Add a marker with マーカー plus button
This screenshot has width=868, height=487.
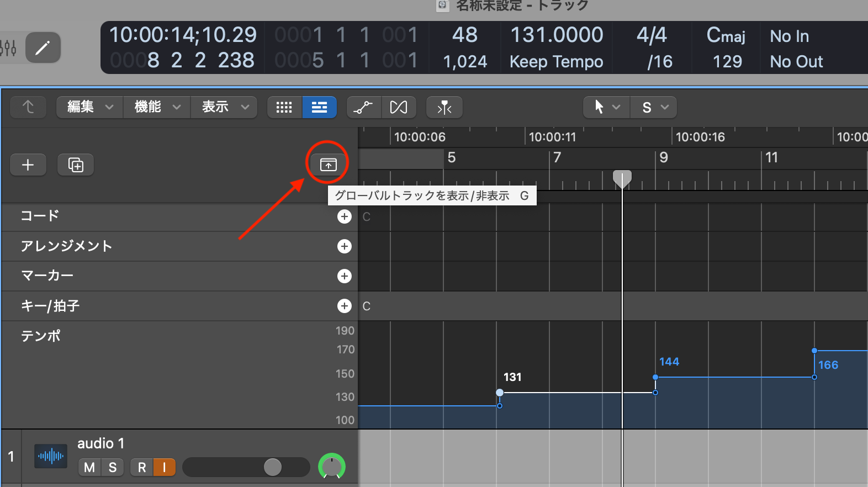tap(344, 276)
